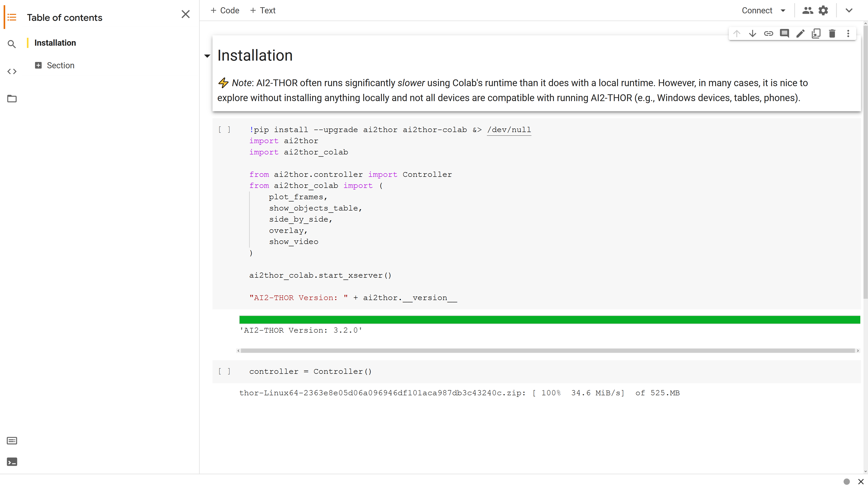Viewport: 868px width, 488px height.
Task: Copy link to cell icon
Action: pyautogui.click(x=768, y=33)
